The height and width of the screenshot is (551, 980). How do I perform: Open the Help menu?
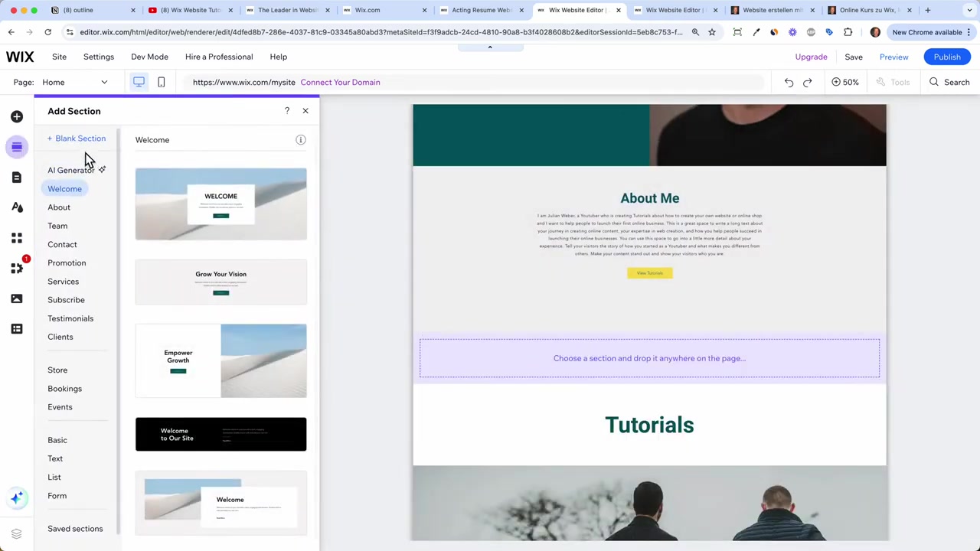click(x=278, y=57)
